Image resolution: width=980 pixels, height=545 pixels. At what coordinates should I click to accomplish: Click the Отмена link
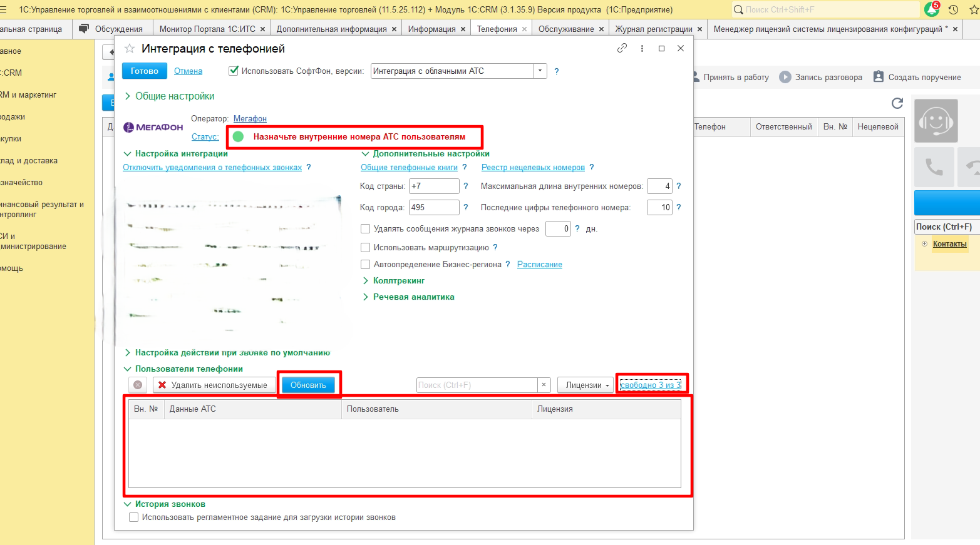[x=188, y=71]
